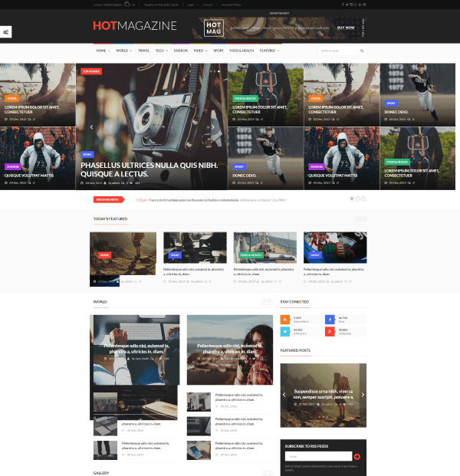Click the Google Plus followers tile icon
This screenshot has width=460, height=476.
click(330, 331)
